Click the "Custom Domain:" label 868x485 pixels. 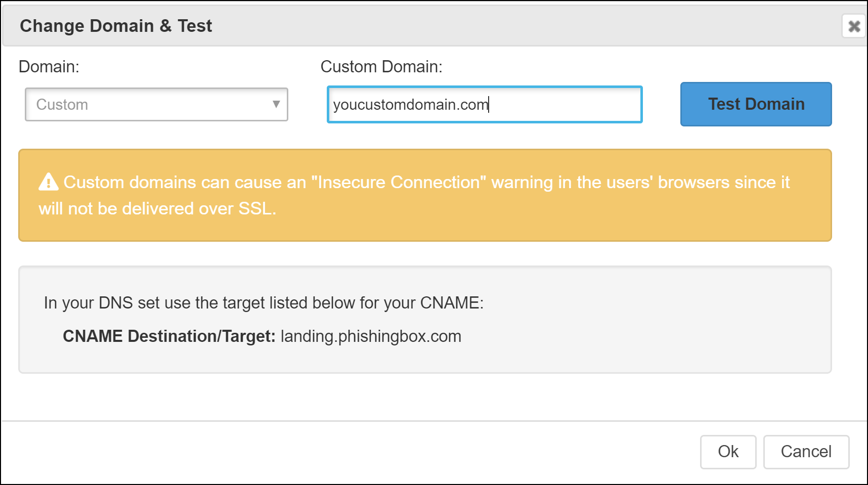[x=381, y=67]
